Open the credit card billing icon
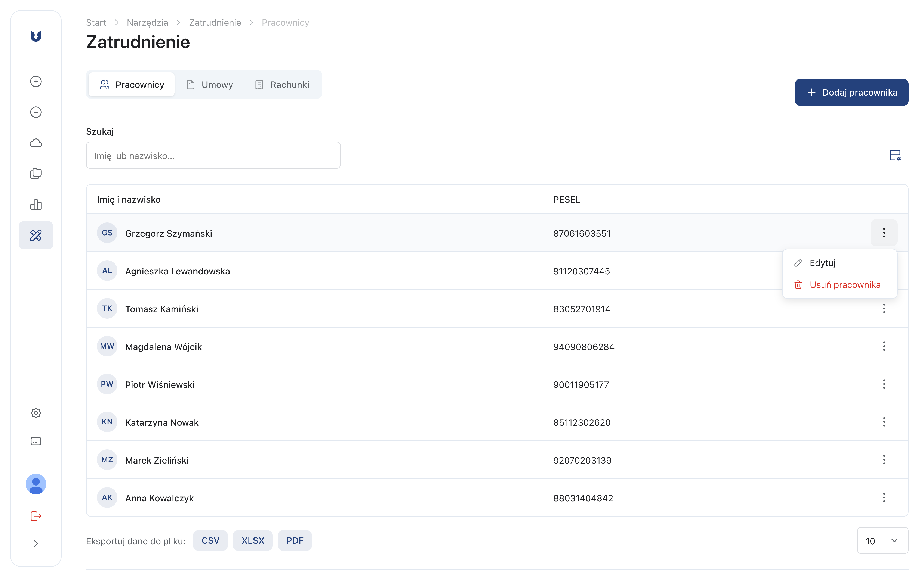The width and height of the screenshot is (924, 577). tap(36, 441)
